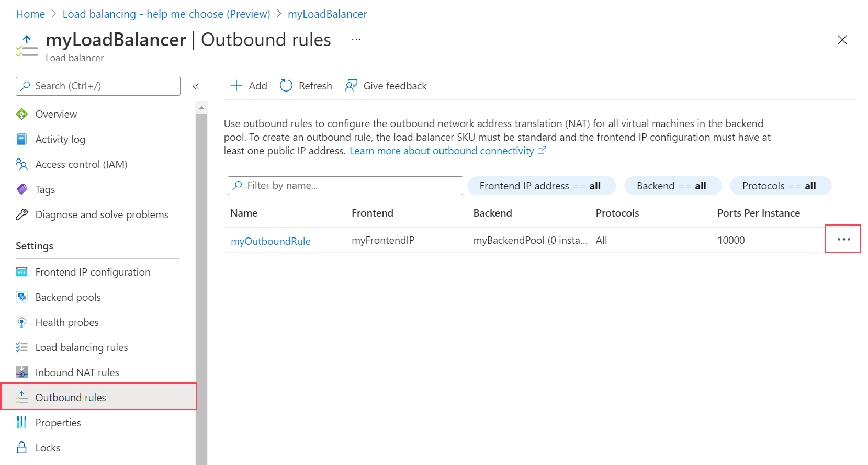The width and height of the screenshot is (868, 465).
Task: Open the myOutboundRule row context menu ellipsis
Action: 843,240
